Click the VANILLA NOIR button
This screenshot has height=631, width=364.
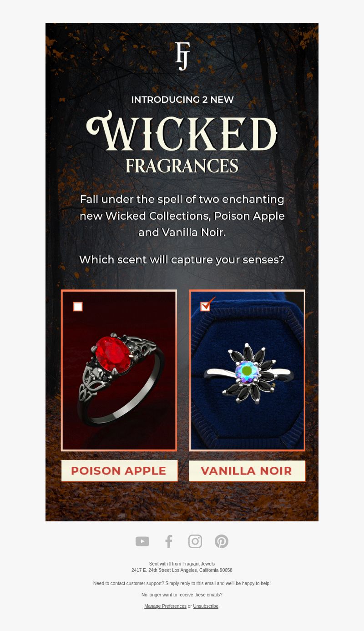pyautogui.click(x=247, y=471)
